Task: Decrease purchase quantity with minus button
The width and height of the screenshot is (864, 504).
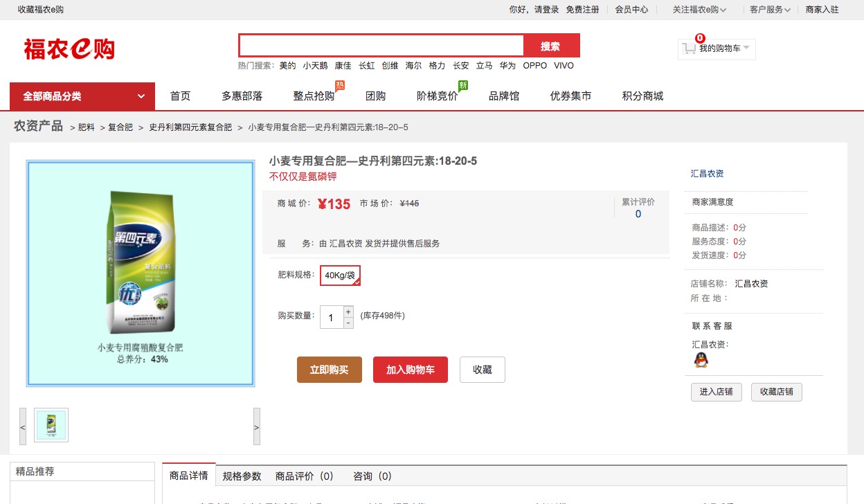Action: [348, 323]
